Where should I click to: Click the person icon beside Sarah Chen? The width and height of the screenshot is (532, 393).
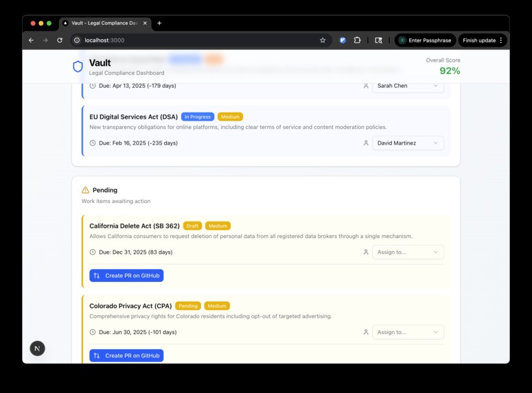(x=366, y=86)
